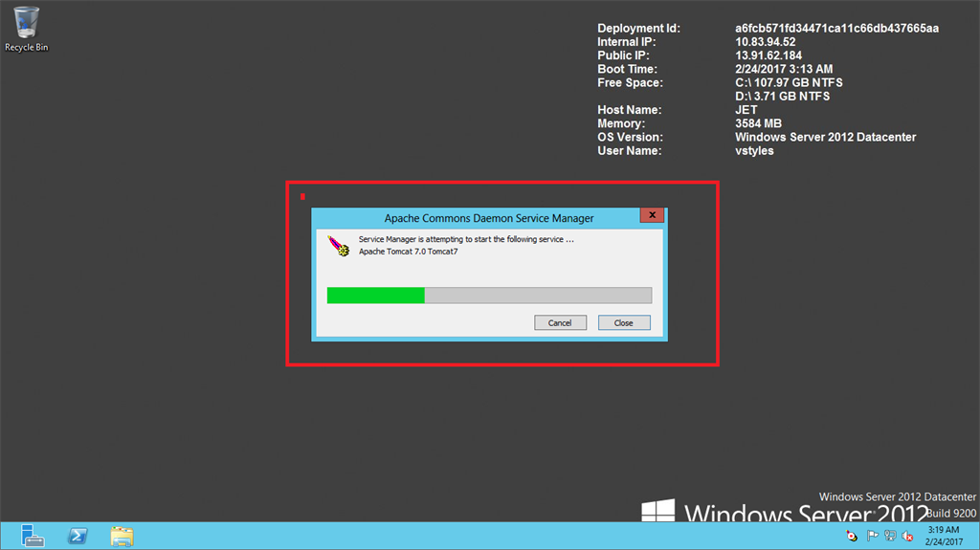Viewport: 980px width, 550px height.
Task: Open the Recycle Bin desktop icon
Action: pos(26,30)
